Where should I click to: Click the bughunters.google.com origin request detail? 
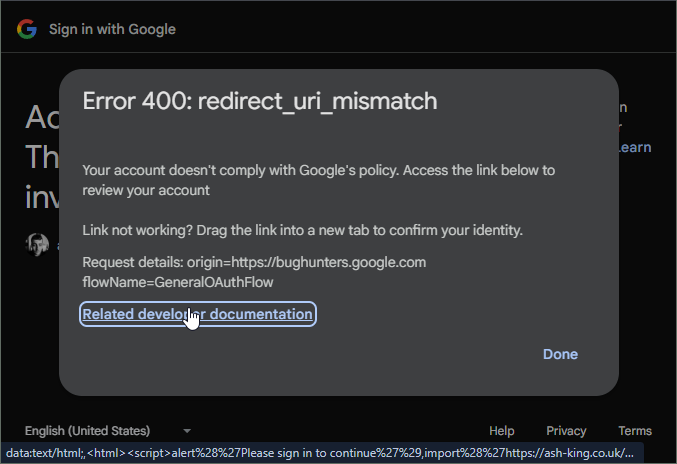[306, 262]
